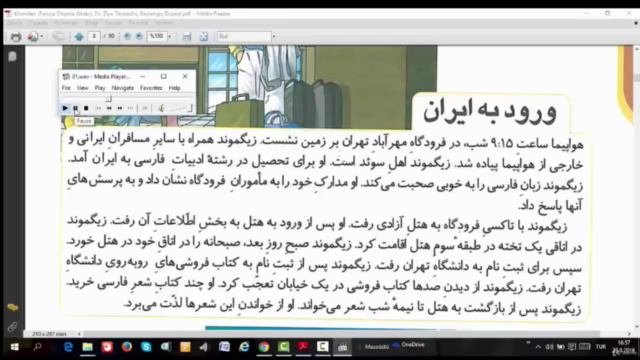Open the page thumbnails panel in sidebar

(12, 56)
